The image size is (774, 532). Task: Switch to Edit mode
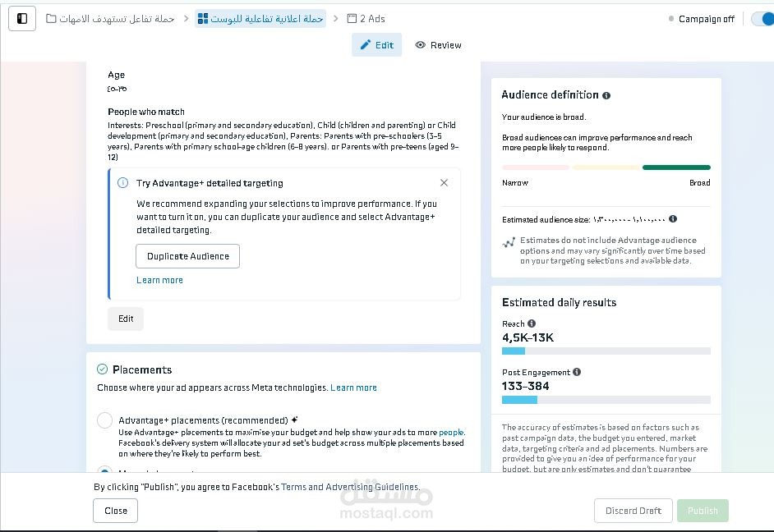point(376,45)
